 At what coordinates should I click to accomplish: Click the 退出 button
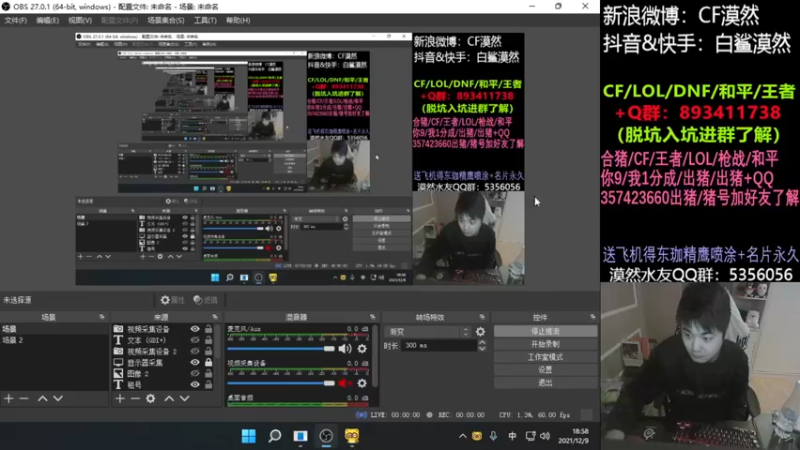545,383
